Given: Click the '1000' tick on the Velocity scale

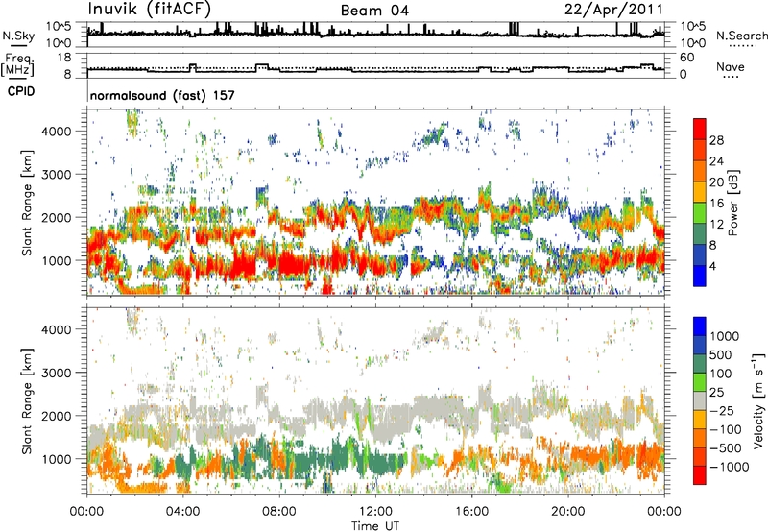Looking at the screenshot, I should [724, 336].
